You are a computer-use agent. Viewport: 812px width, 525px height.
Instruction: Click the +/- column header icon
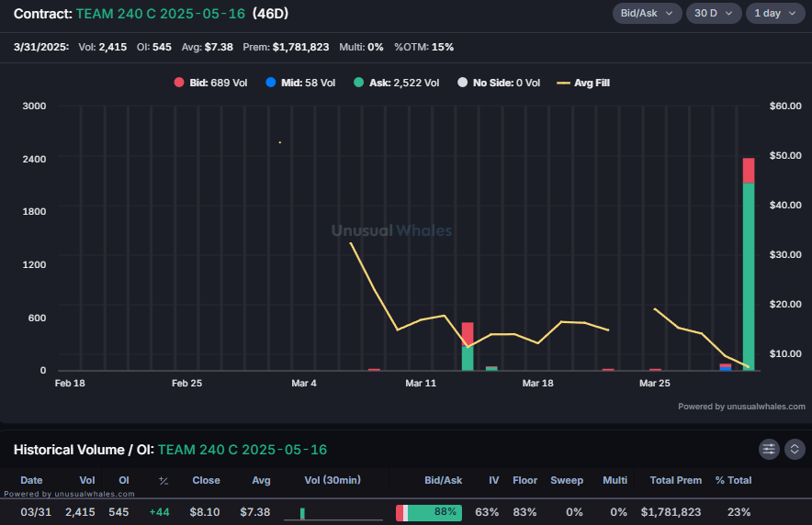(x=164, y=481)
